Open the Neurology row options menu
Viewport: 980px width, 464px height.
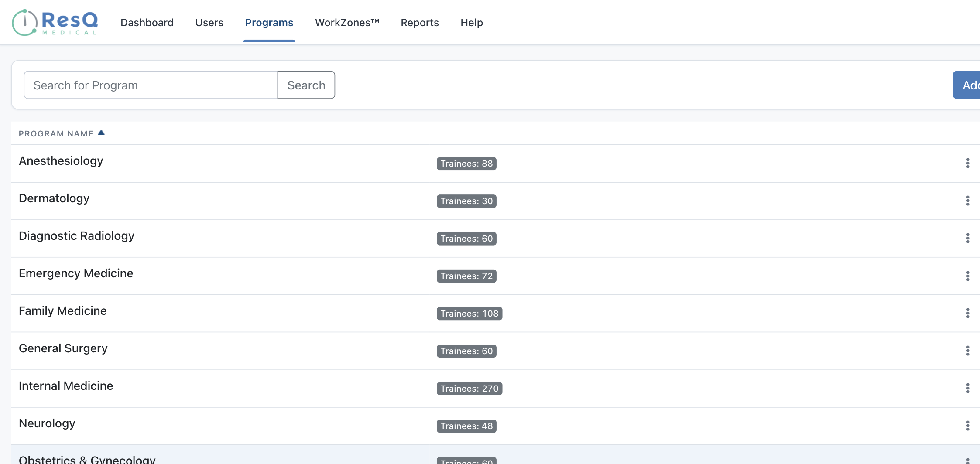[968, 426]
